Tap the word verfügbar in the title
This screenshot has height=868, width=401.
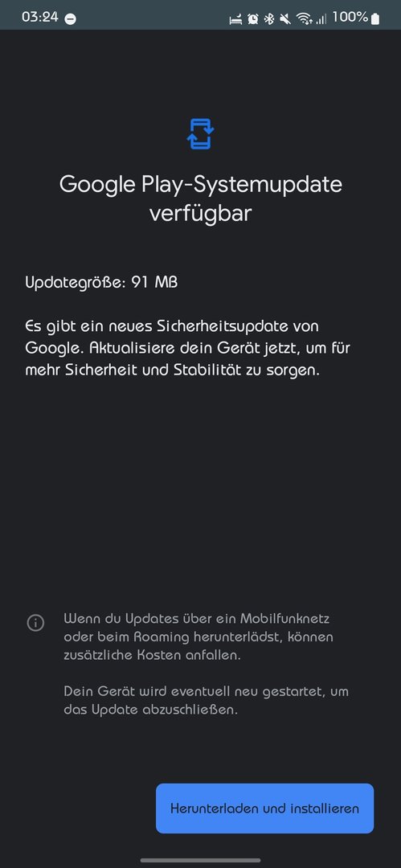pyautogui.click(x=201, y=214)
